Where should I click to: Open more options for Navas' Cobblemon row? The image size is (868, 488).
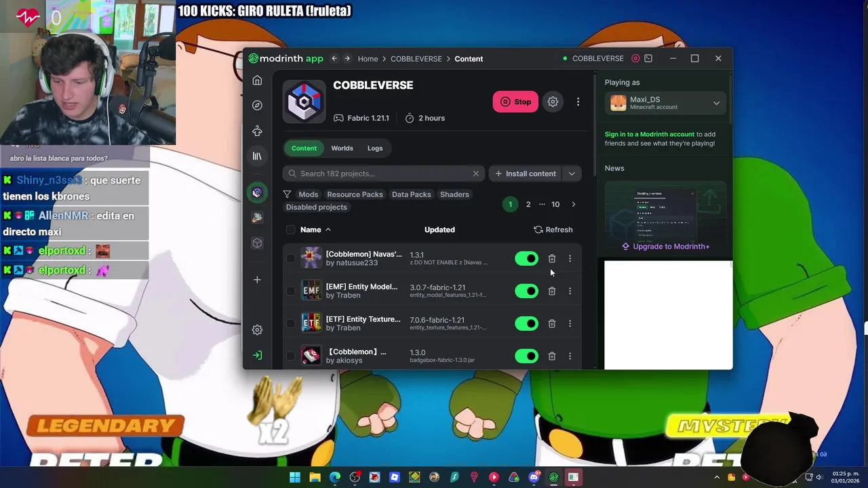(570, 258)
